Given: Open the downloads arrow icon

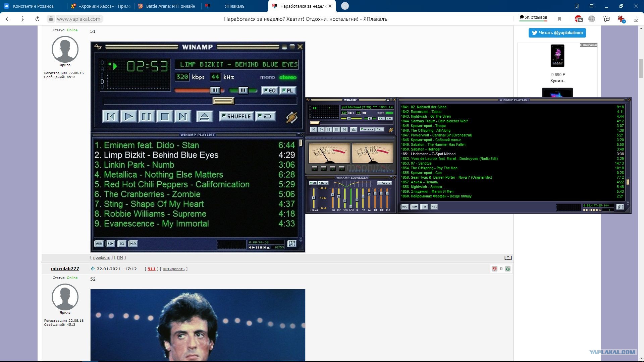Looking at the screenshot, I should click(x=636, y=19).
